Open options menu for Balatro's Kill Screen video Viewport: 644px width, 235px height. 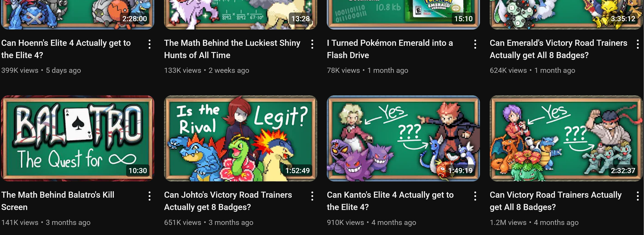point(150,196)
